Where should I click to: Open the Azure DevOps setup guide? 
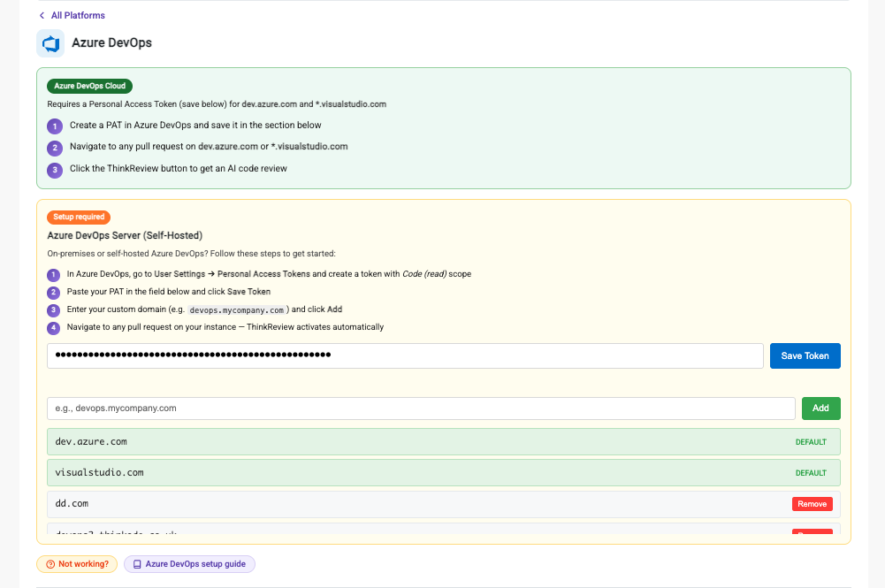[189, 564]
